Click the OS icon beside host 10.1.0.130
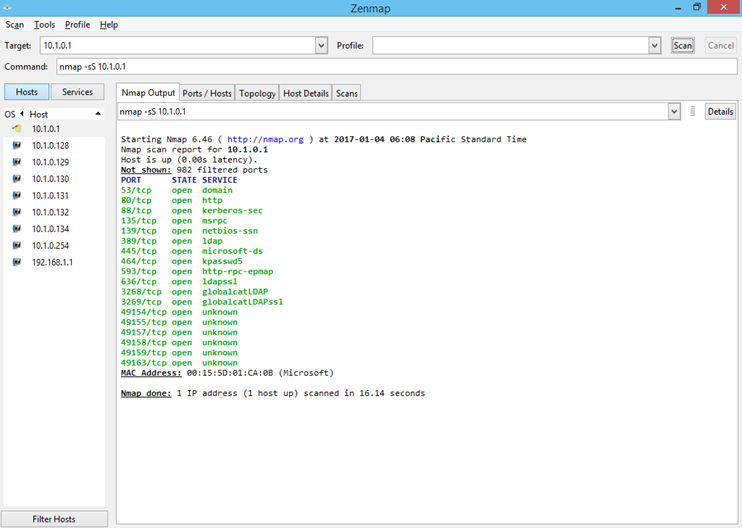Viewport: 742px width, 528px height. pos(17,178)
